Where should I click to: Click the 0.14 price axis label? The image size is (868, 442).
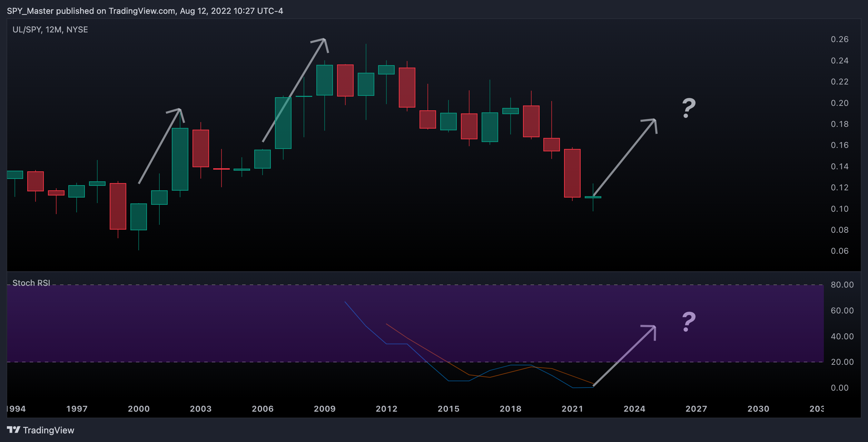coord(839,167)
